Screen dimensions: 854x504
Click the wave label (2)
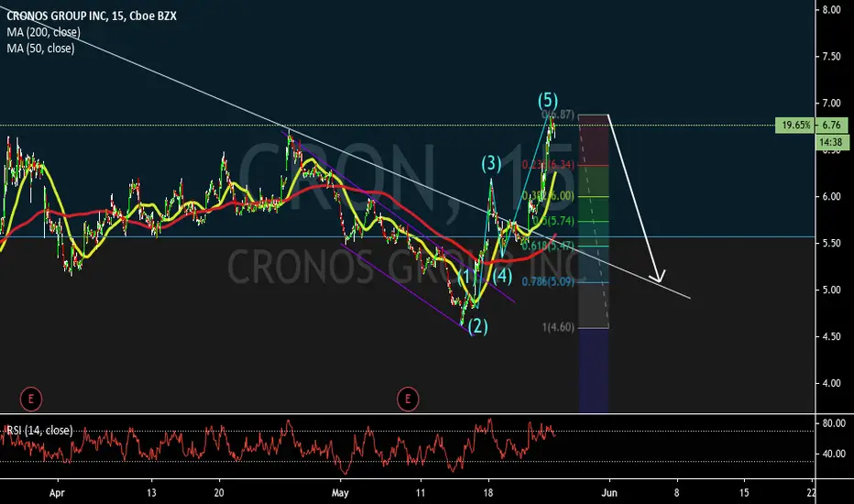click(x=477, y=326)
